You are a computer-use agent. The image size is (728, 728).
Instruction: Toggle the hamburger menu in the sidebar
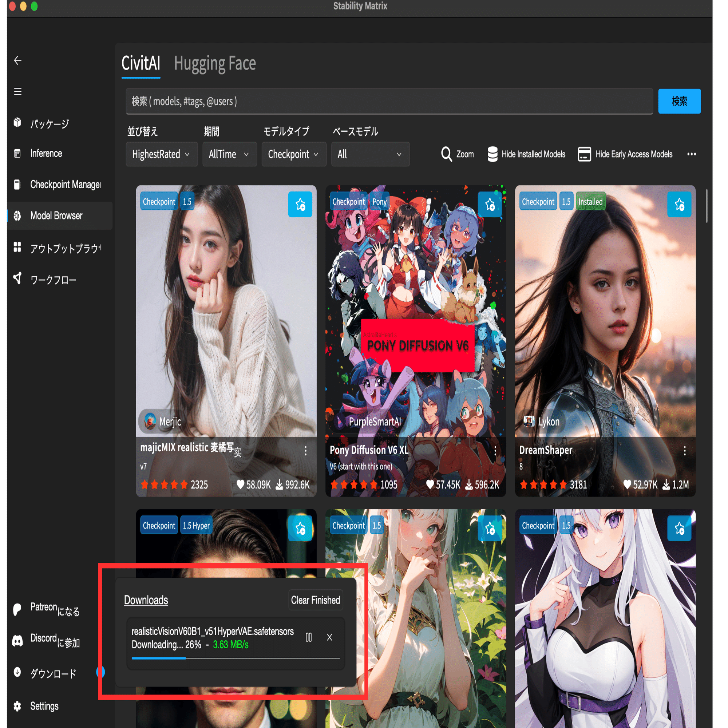[17, 92]
